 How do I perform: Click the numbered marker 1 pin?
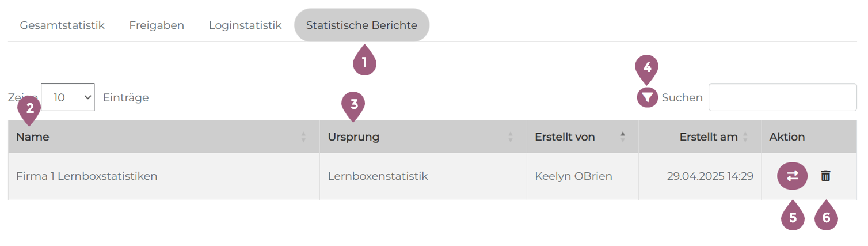tap(364, 62)
